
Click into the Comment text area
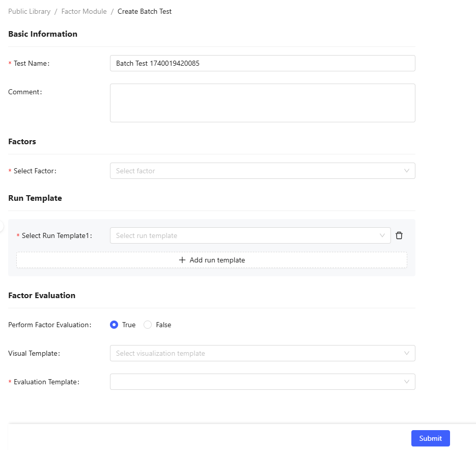[x=262, y=103]
